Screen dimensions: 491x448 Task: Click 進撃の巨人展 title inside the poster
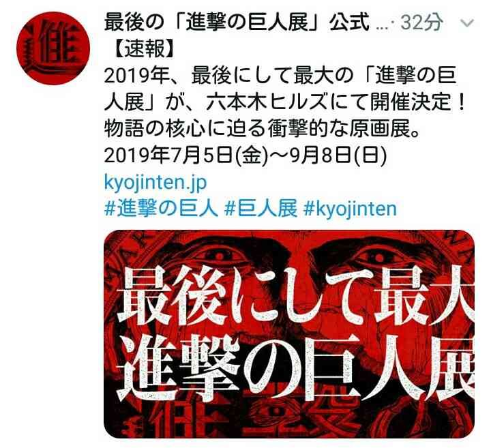296,366
